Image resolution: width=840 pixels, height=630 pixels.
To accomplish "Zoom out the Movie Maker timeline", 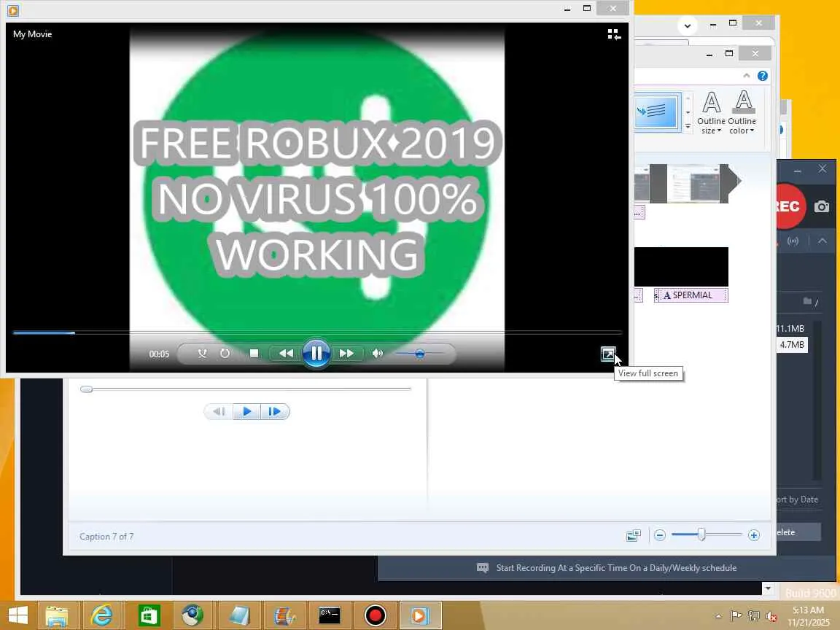I will point(660,535).
